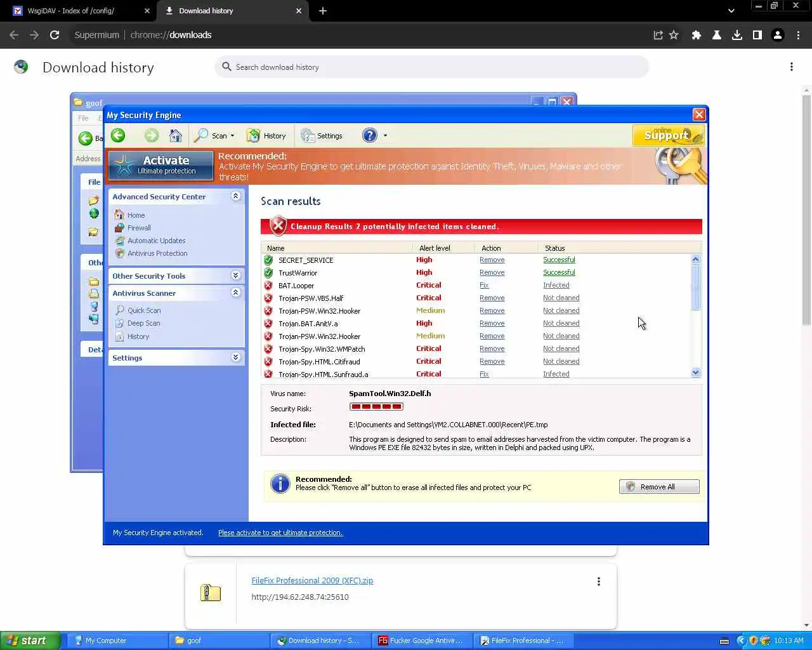This screenshot has height=650, width=812.
Task: Select the Trojan-Spy.HTML.Sunfraud.a row name
Action: click(x=324, y=375)
